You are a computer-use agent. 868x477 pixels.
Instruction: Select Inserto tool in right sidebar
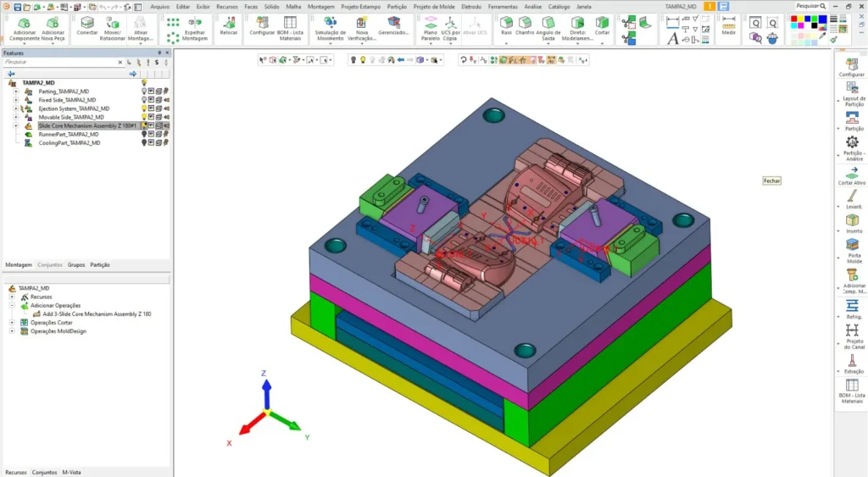point(853,223)
